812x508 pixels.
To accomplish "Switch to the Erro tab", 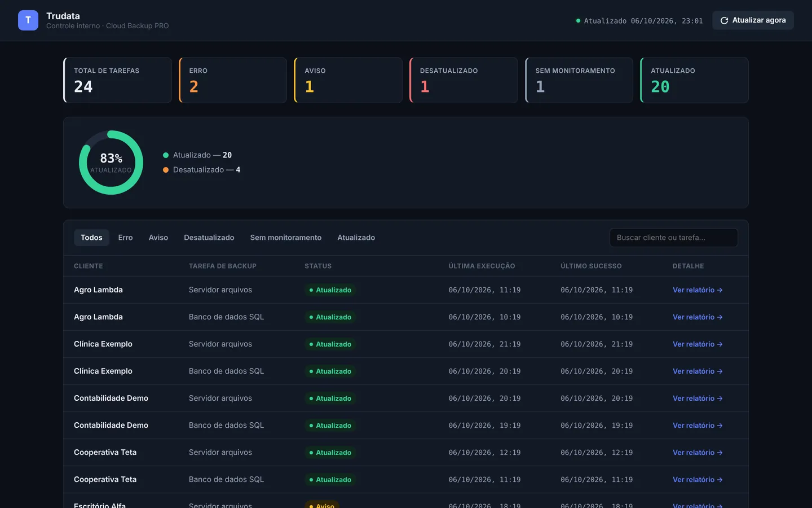I will pos(125,238).
